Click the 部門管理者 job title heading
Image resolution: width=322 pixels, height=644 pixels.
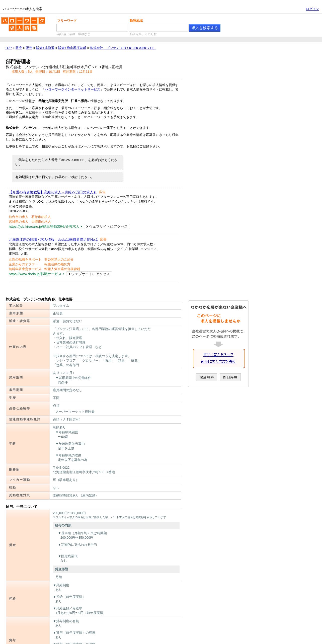[x=18, y=62]
